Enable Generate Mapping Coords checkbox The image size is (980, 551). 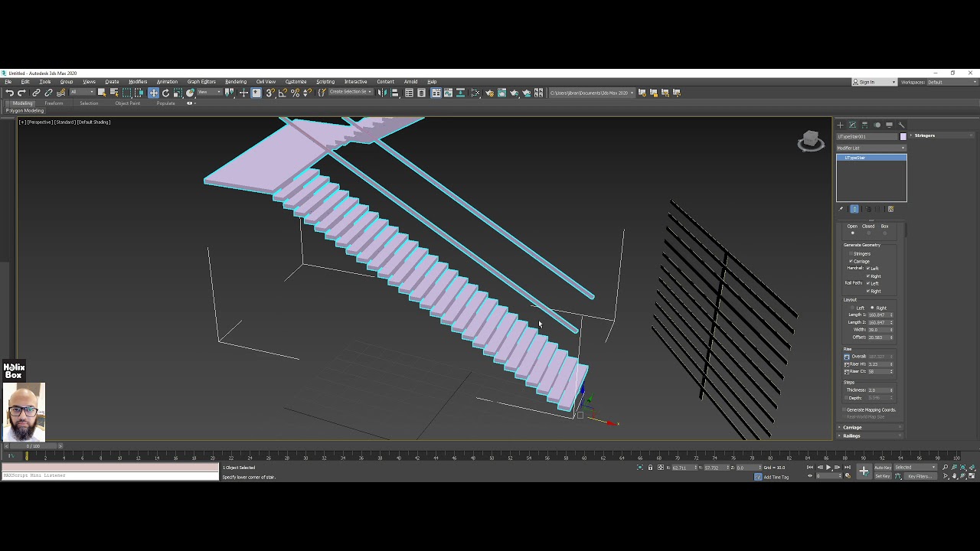[x=844, y=409]
